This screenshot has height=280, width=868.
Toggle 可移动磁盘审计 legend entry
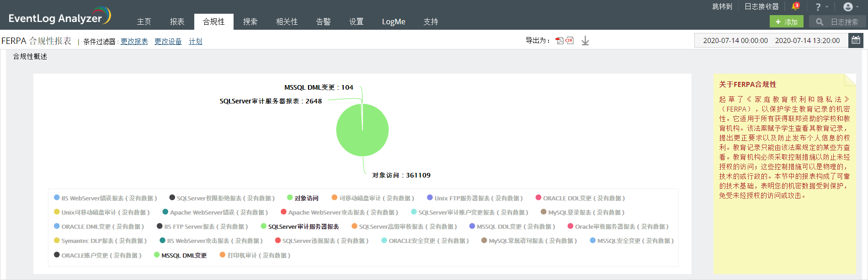point(373,198)
